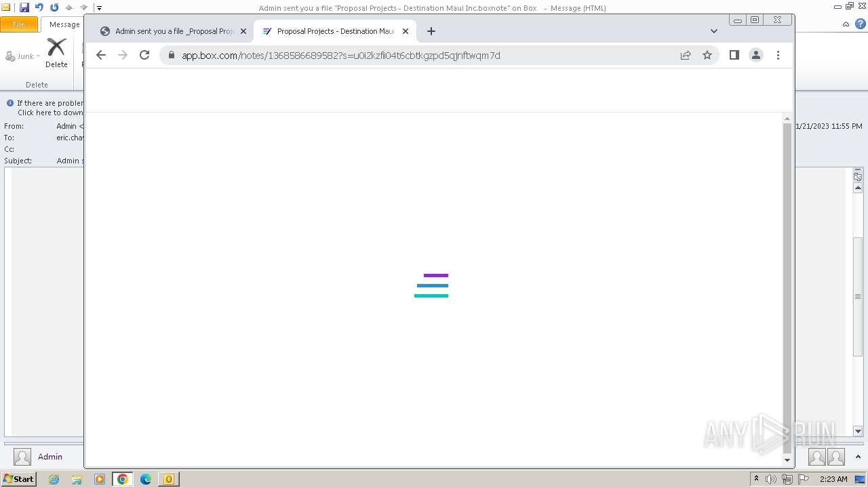This screenshot has height=488, width=868.
Task: Select 'Proposal Projects - Destination Maui' tab
Action: (335, 31)
